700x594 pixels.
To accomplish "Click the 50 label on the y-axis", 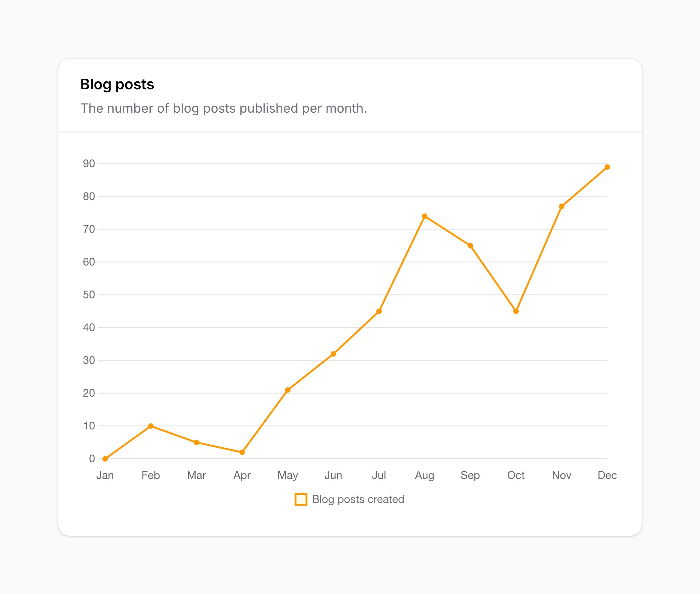I will 89,295.
